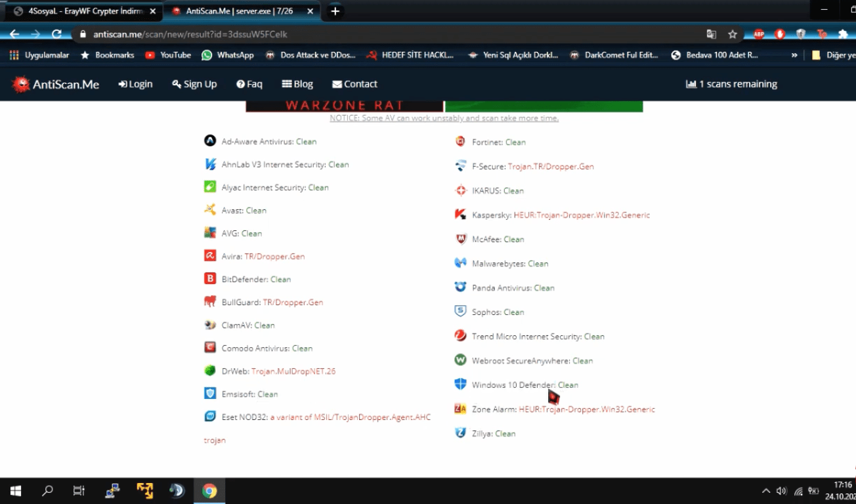Click the Avira logo icon
The image size is (856, 504).
(210, 256)
